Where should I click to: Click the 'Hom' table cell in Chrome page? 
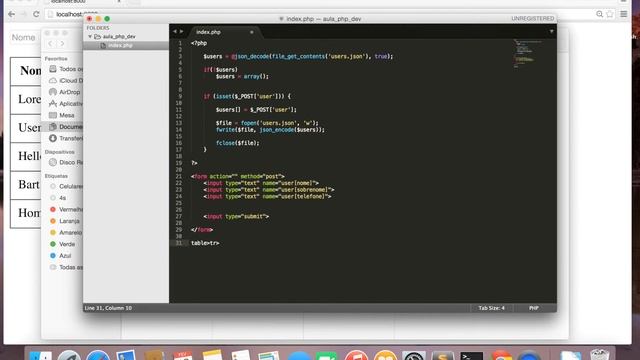[26, 213]
